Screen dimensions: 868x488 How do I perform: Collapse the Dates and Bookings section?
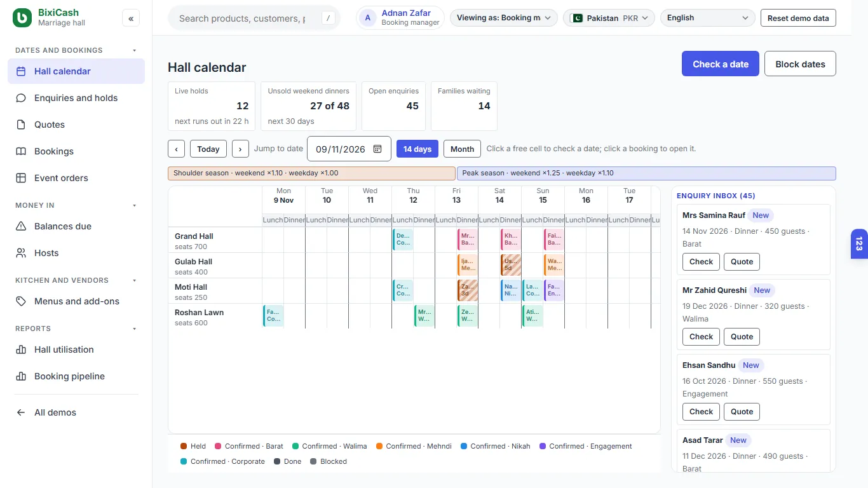(x=134, y=50)
